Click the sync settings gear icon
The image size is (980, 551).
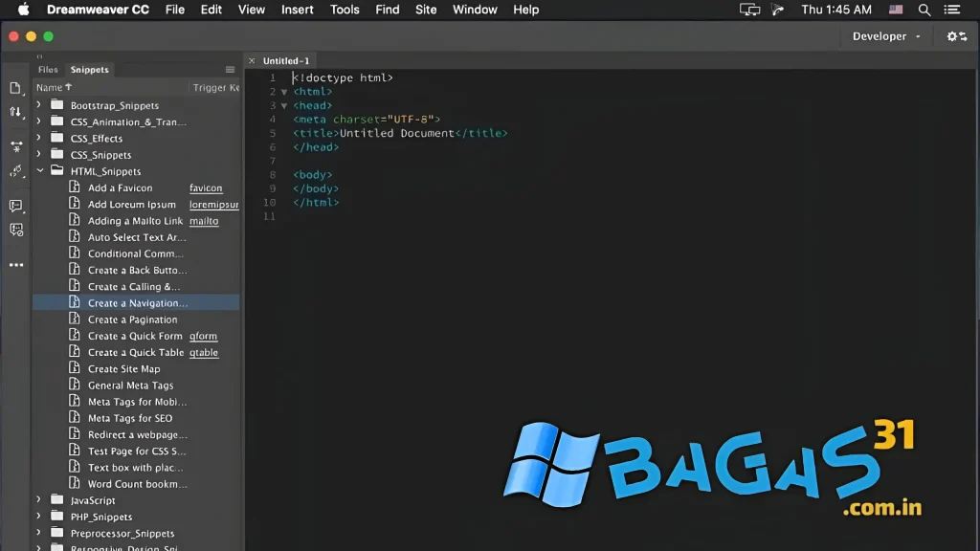(956, 36)
